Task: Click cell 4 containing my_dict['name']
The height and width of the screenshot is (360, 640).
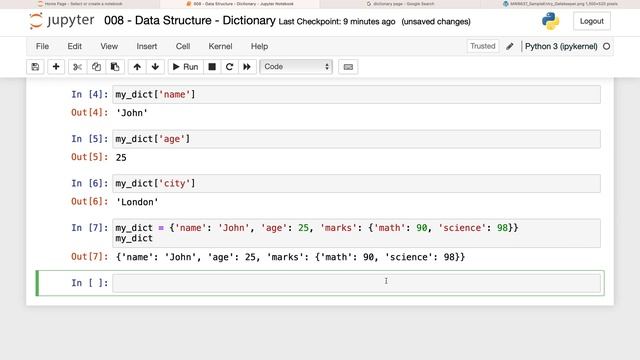Action: [x=356, y=95]
